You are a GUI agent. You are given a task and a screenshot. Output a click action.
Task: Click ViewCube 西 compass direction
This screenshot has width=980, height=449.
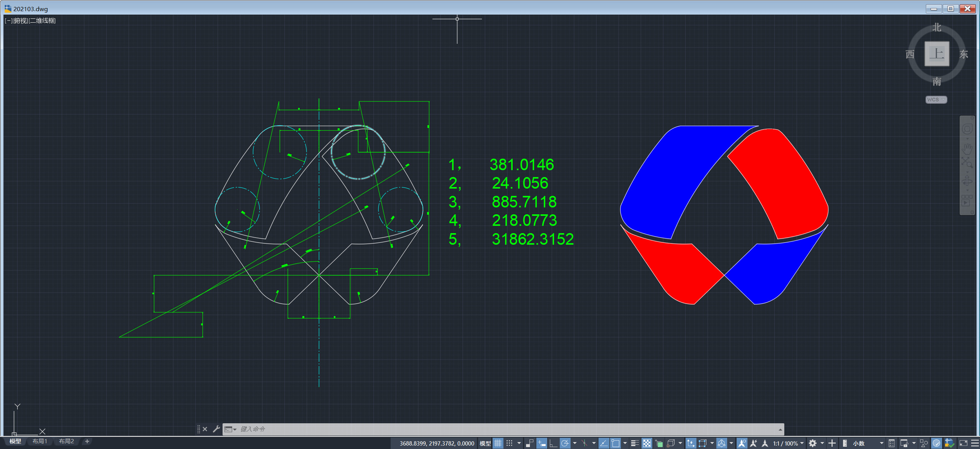910,54
